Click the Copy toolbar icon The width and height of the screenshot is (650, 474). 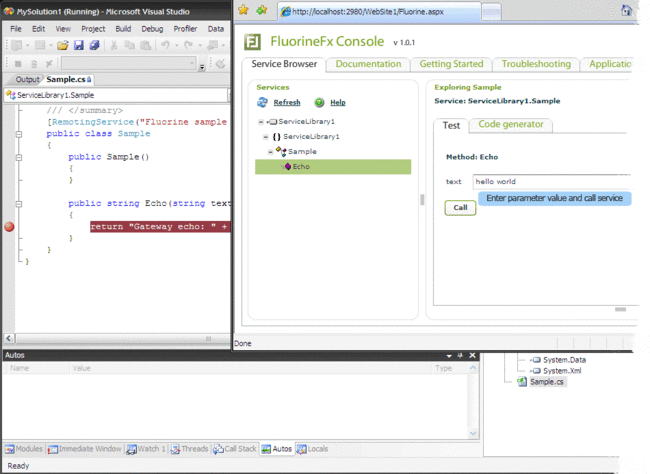point(129,45)
